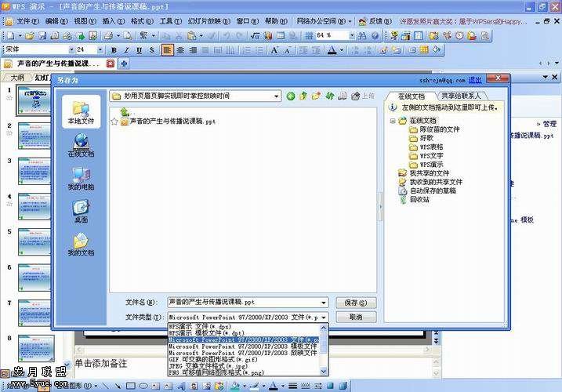Create new folder icon in dialog
Viewport: 562px width, 392px height.
pos(316,96)
